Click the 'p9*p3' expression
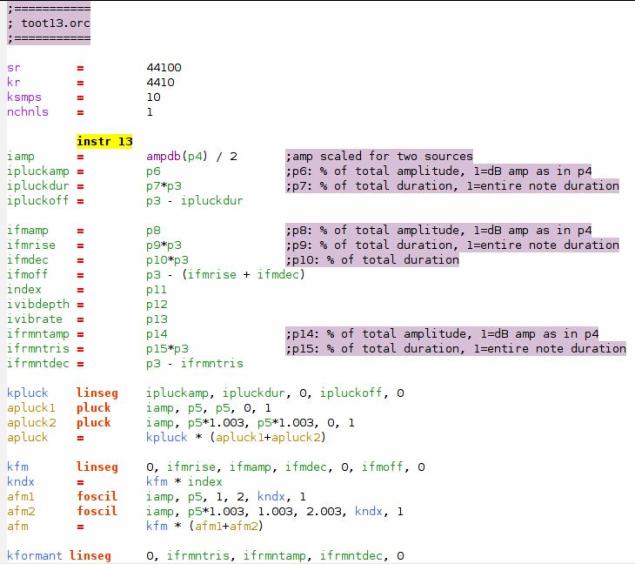The height and width of the screenshot is (564, 635). [164, 245]
